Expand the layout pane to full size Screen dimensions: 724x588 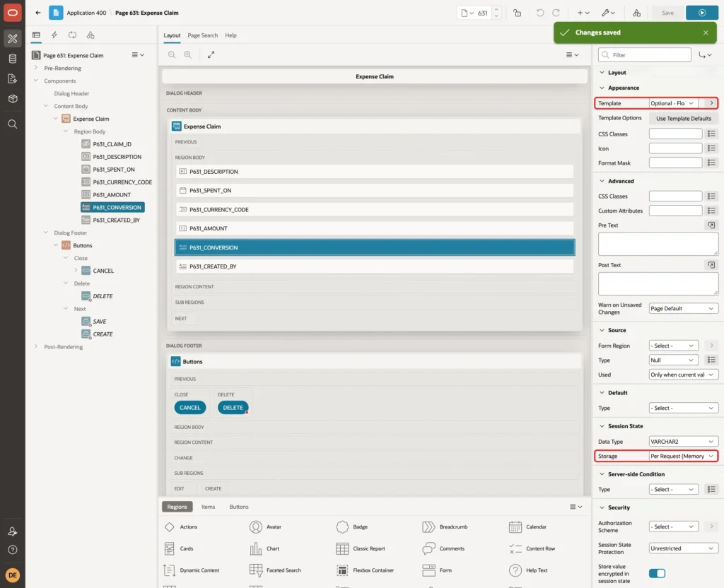pos(211,54)
